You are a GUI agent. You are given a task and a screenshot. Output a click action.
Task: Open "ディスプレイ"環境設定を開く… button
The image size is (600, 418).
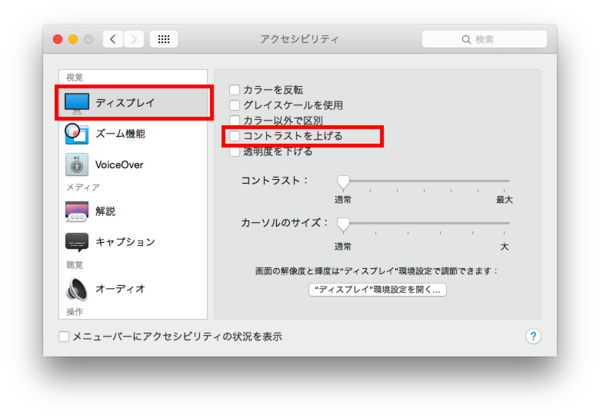pyautogui.click(x=377, y=290)
